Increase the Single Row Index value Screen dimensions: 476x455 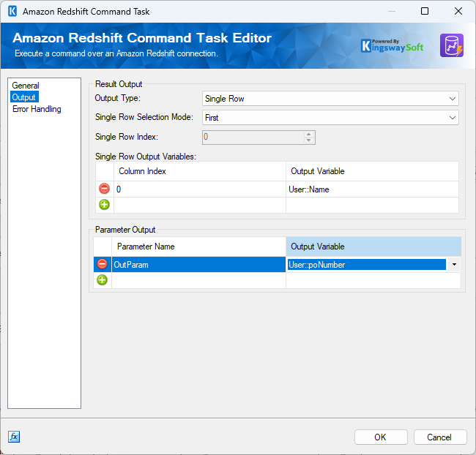click(309, 134)
